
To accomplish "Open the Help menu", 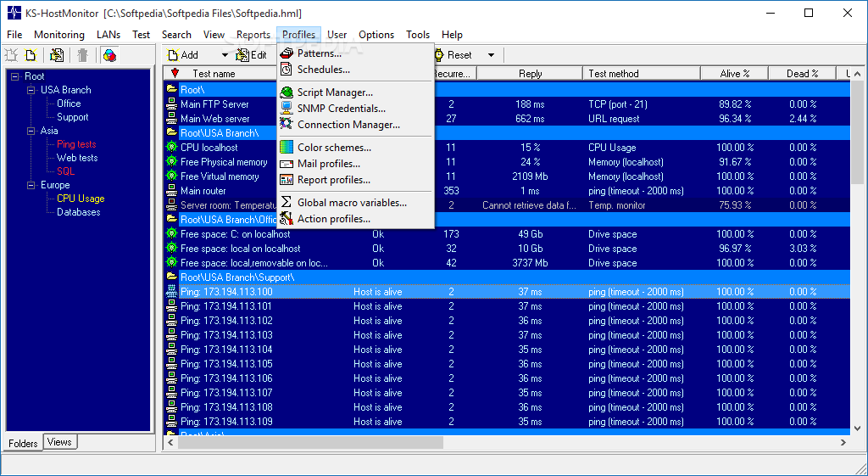I will [x=452, y=34].
